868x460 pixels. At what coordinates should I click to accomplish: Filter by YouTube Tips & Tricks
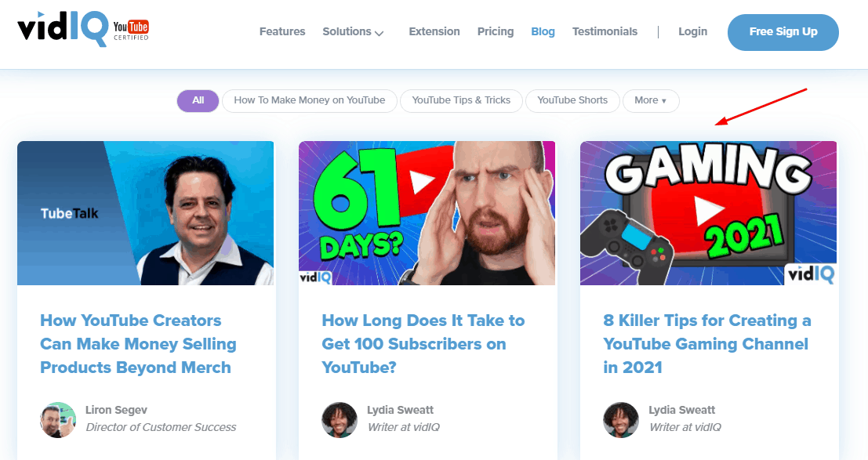tap(461, 101)
